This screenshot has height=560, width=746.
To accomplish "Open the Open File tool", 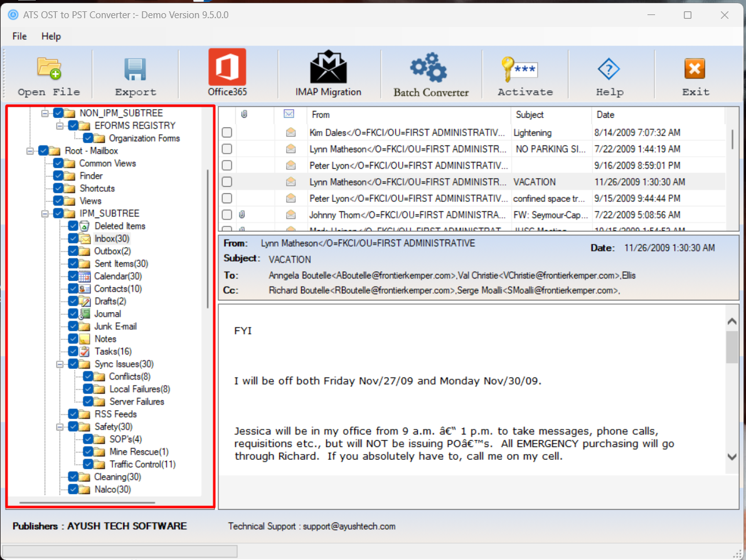I will pos(49,76).
